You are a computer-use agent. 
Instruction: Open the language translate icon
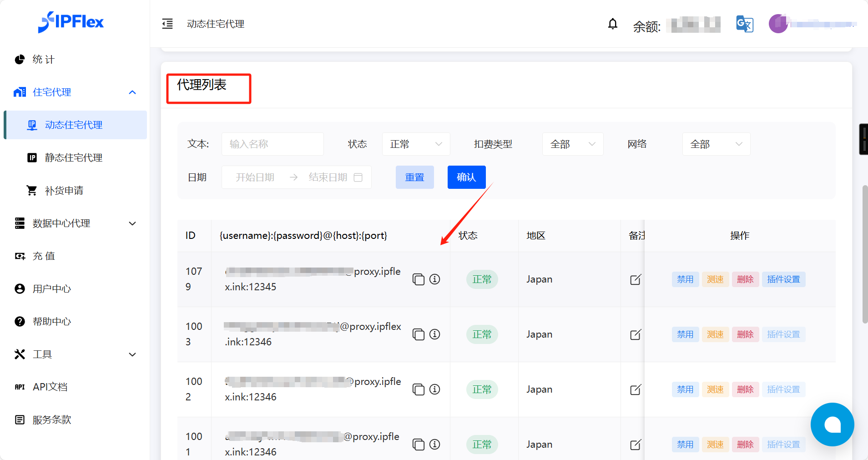744,24
